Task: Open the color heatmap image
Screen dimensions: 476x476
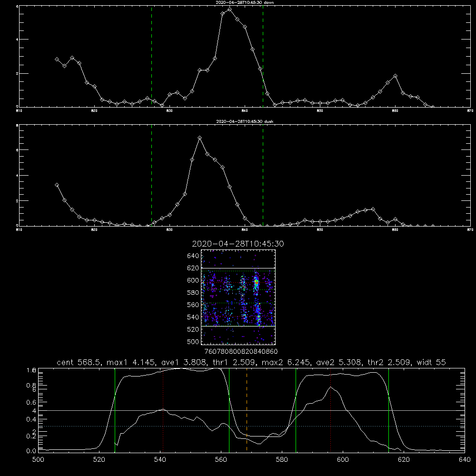Action: [x=238, y=297]
